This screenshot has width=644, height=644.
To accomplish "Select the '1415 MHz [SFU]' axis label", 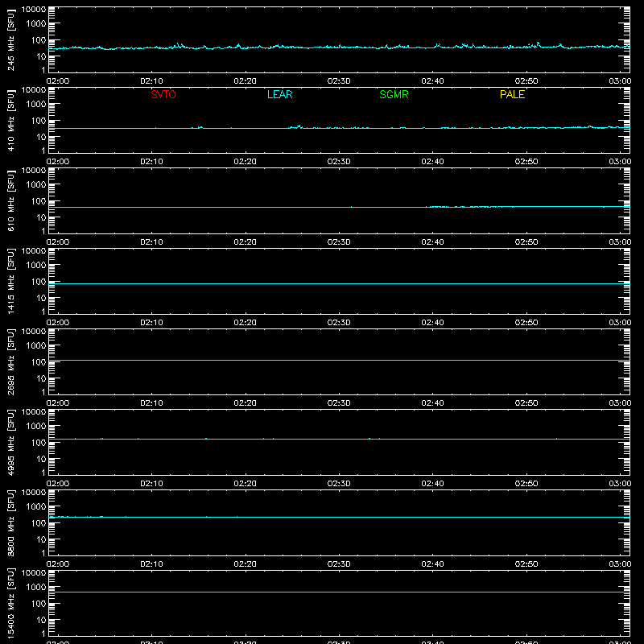I will point(11,281).
